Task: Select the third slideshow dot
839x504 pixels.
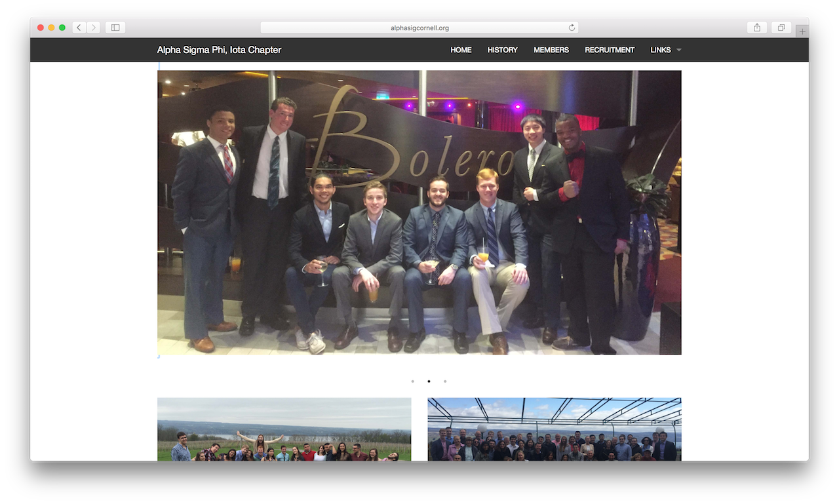Action: click(445, 381)
